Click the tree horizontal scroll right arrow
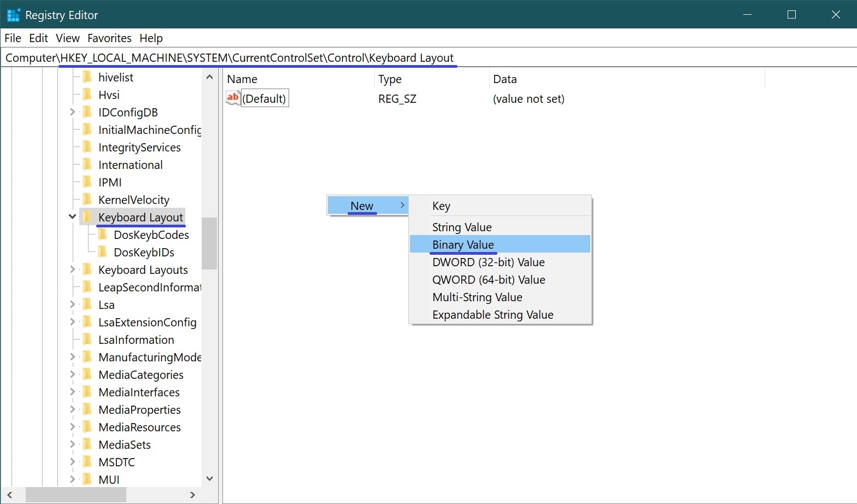The image size is (857, 504). pos(192,495)
